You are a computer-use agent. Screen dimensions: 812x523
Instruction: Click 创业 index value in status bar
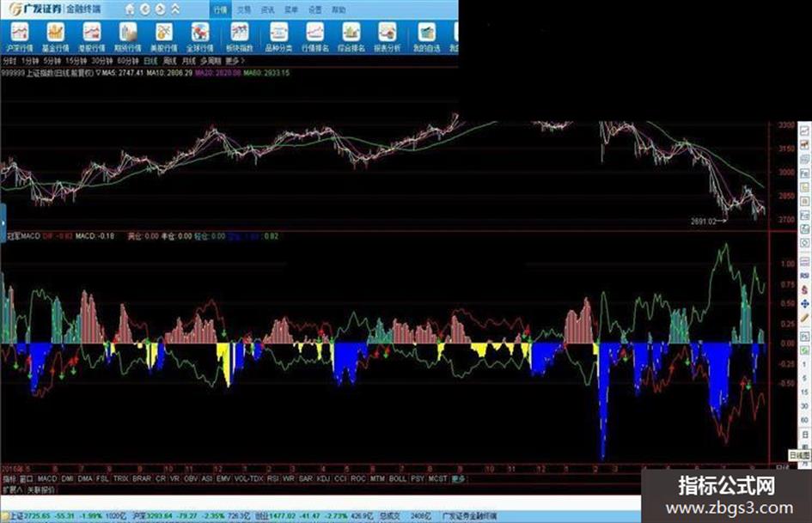(x=282, y=516)
